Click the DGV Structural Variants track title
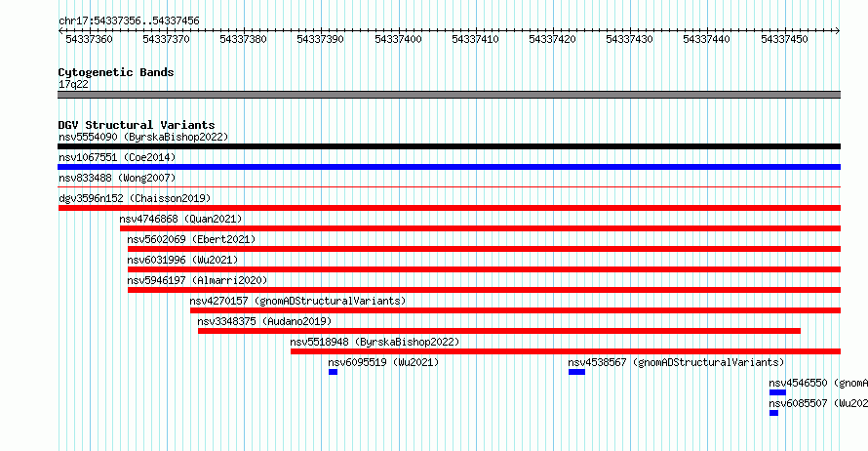Screen dimensions: 868x451 pos(137,125)
